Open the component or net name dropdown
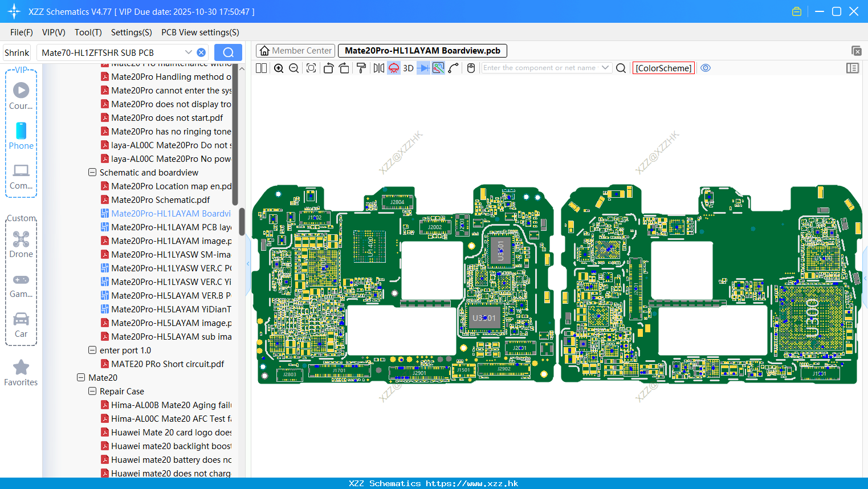The height and width of the screenshot is (489, 868). click(605, 68)
